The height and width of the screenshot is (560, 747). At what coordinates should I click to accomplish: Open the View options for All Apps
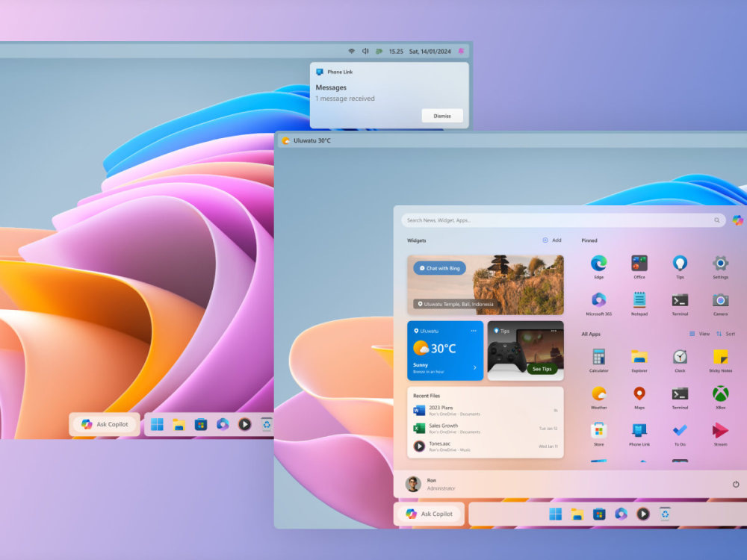tap(699, 334)
